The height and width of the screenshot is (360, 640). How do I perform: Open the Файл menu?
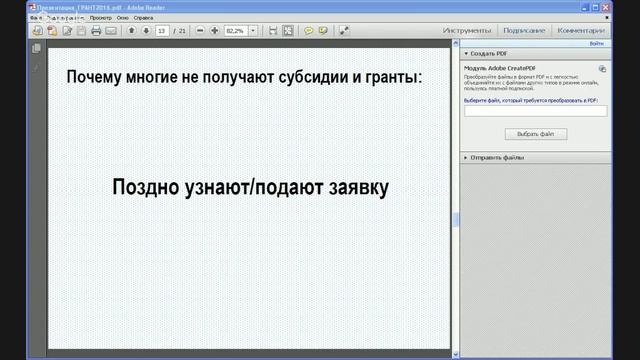click(x=36, y=18)
